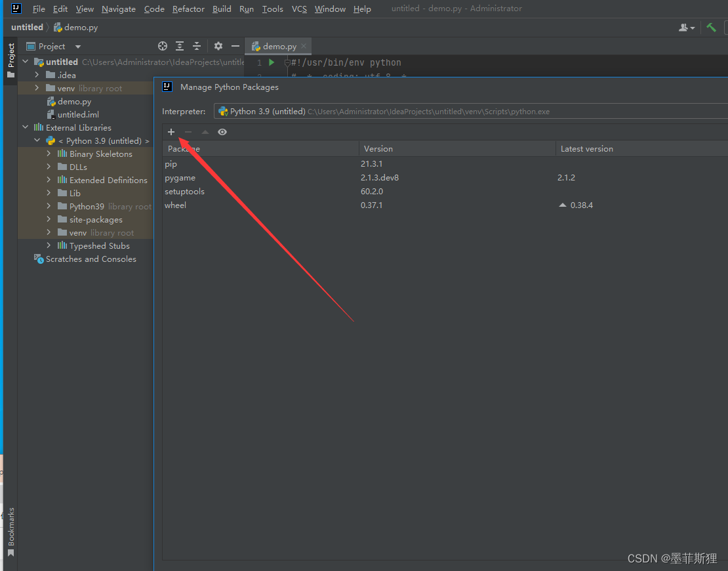Close the demo.py editor tab

coord(304,45)
